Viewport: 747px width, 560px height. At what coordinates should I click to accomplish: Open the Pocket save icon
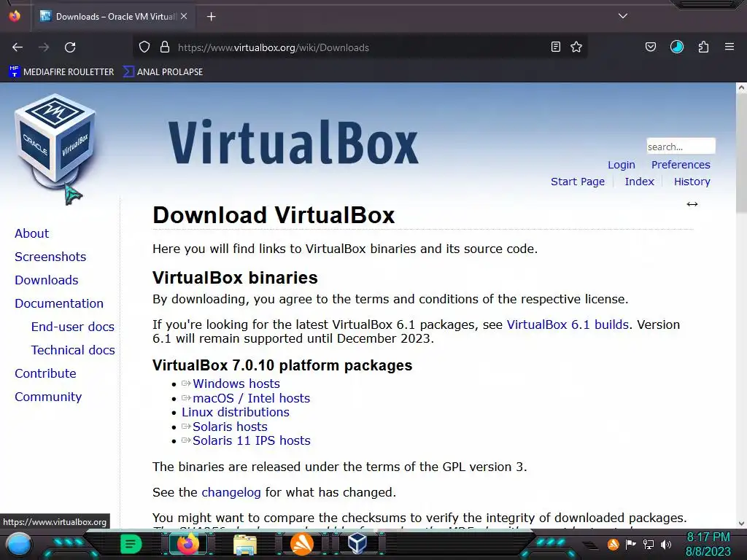(651, 47)
